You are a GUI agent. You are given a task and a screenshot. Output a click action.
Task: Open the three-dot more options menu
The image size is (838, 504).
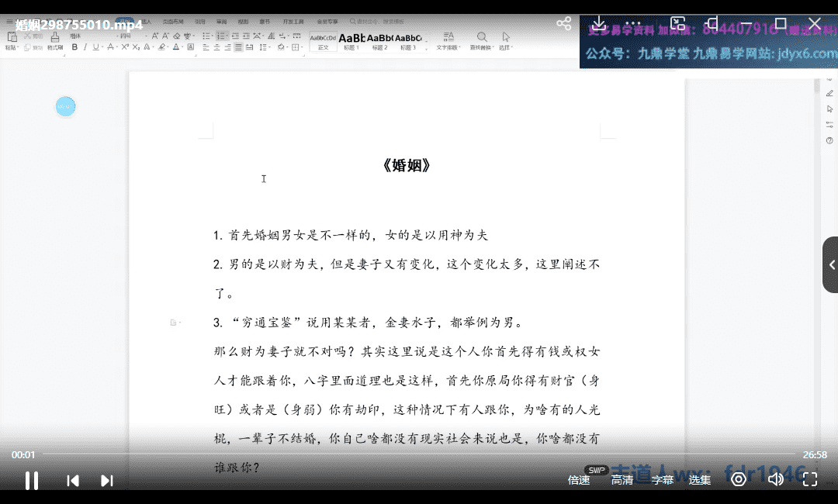633,24
